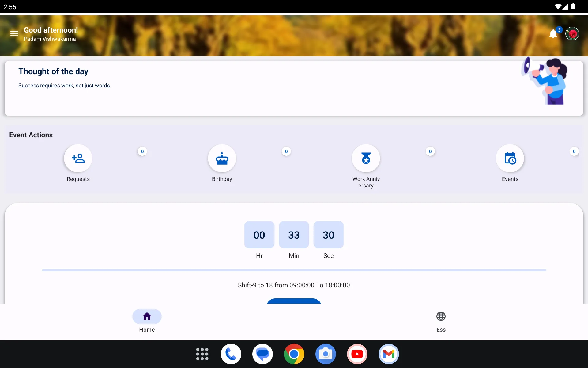Switch to the Home tab
The height and width of the screenshot is (368, 588).
[x=147, y=321]
